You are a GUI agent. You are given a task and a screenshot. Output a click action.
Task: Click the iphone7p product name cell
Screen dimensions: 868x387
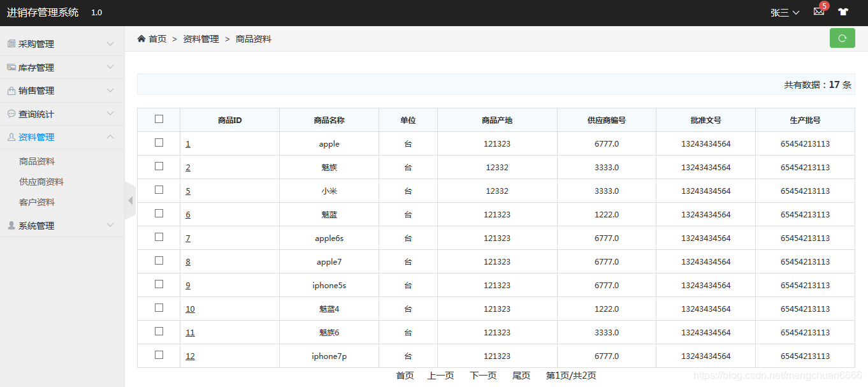point(329,356)
